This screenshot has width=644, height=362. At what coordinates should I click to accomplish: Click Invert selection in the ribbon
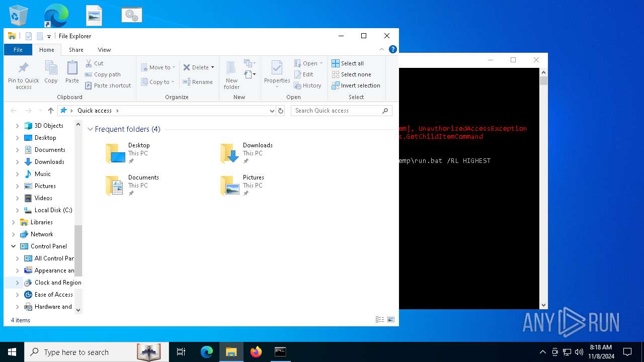[x=356, y=85]
